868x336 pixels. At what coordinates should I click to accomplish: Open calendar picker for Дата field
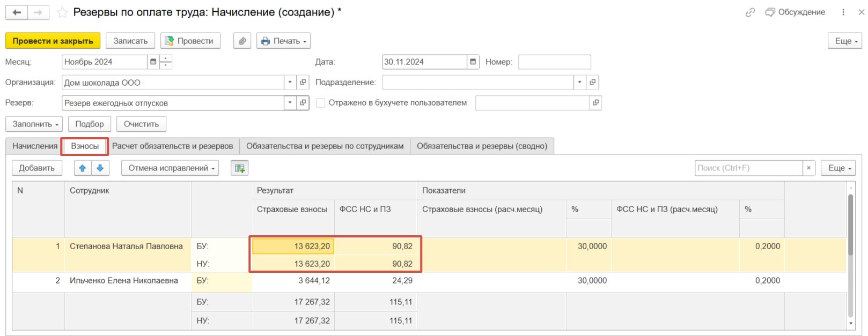click(x=473, y=62)
